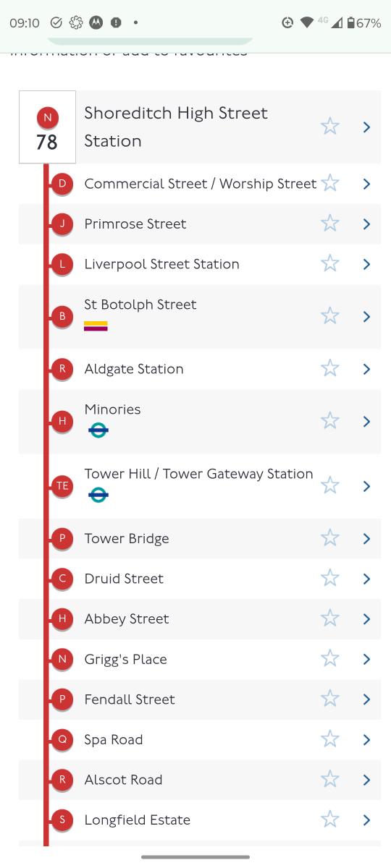Tap the Overground roundel under Tower Hill stop

click(x=98, y=495)
